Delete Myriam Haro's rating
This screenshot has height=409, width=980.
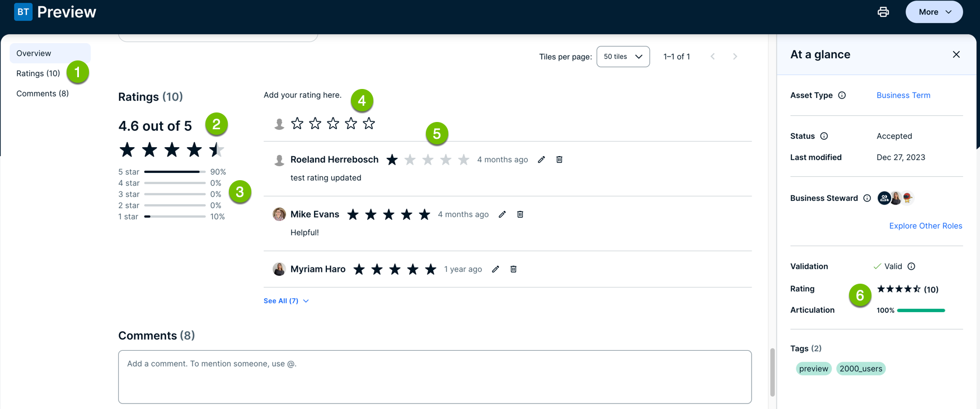[x=513, y=270]
